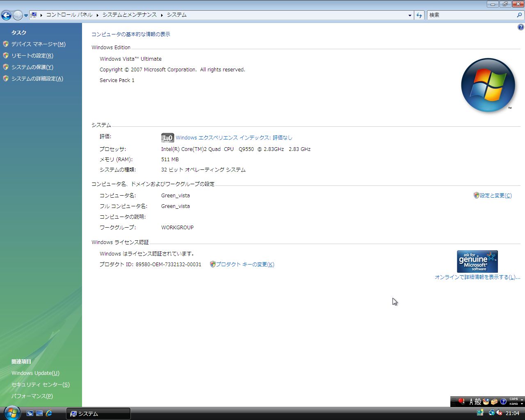This screenshot has height=420, width=525.
Task: Click the shield icon beside プロダクト キーの変更
Action: 212,264
